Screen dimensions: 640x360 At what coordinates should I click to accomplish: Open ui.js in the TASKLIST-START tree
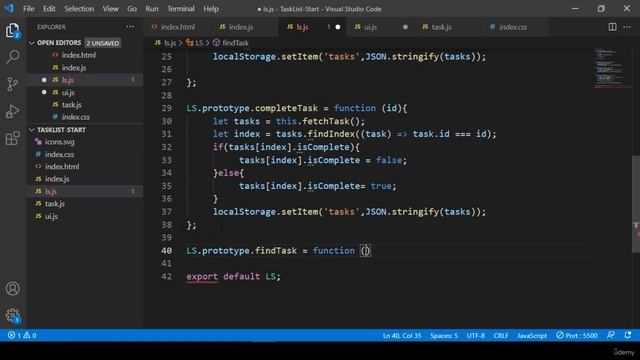click(85, 216)
